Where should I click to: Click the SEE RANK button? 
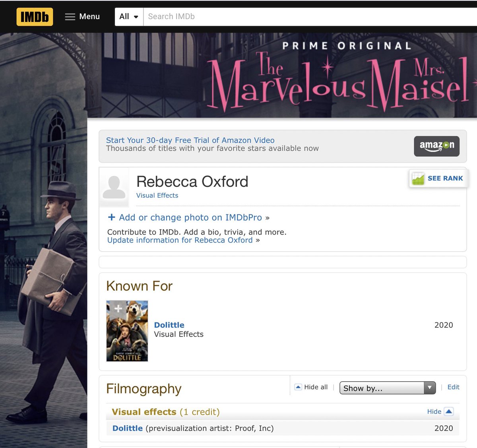pos(439,178)
